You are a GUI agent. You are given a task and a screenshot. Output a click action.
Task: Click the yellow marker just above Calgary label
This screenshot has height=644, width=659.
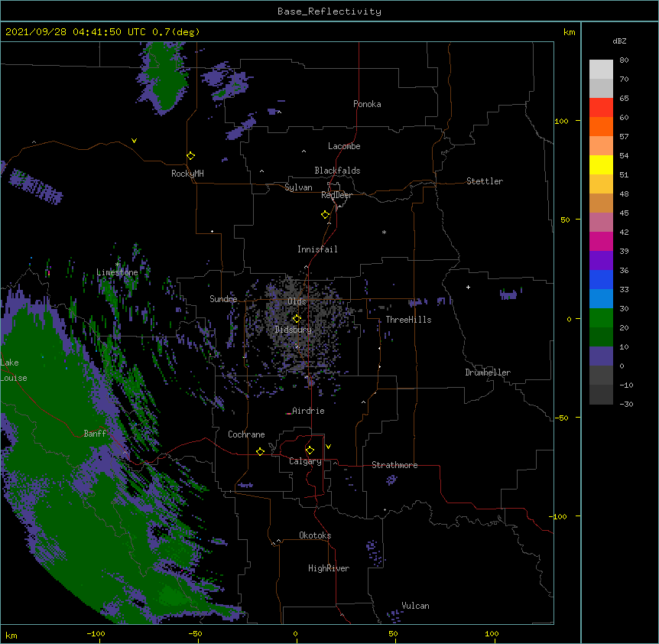coord(310,450)
